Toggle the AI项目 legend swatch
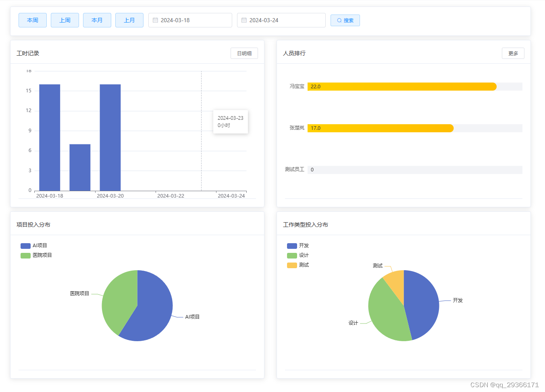Viewport: 545px width, 392px height. (x=25, y=246)
